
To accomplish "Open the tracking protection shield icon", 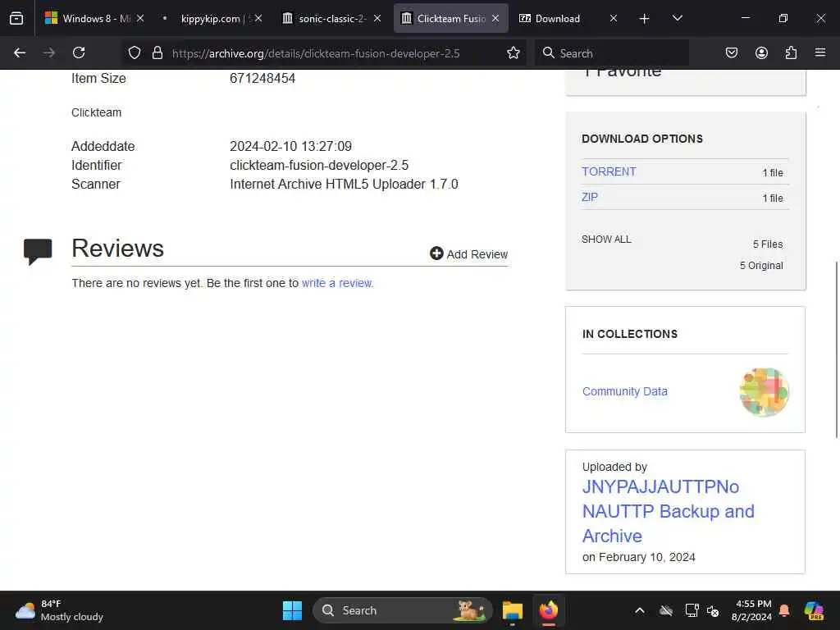I will pos(135,52).
